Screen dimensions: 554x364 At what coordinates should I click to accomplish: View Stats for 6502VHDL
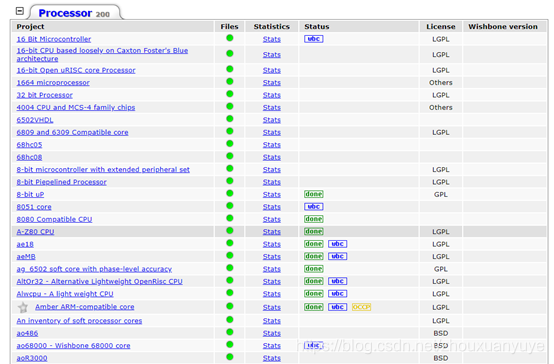pyautogui.click(x=272, y=120)
